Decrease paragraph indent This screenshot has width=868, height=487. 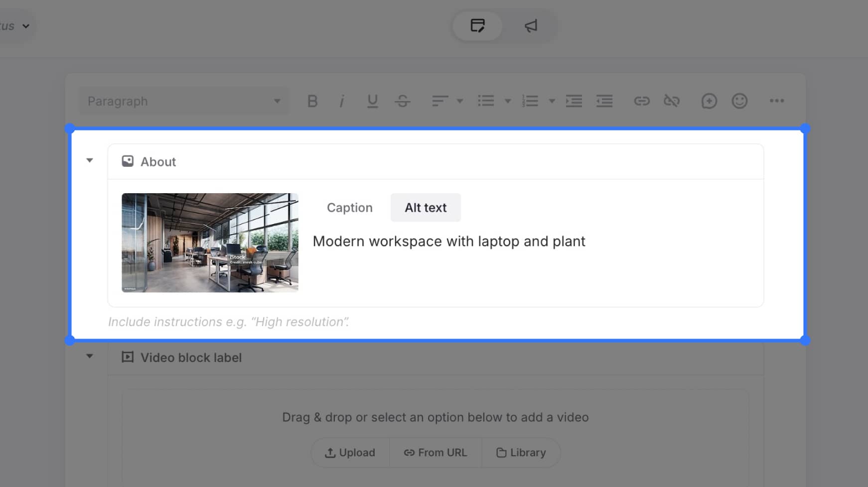point(604,101)
